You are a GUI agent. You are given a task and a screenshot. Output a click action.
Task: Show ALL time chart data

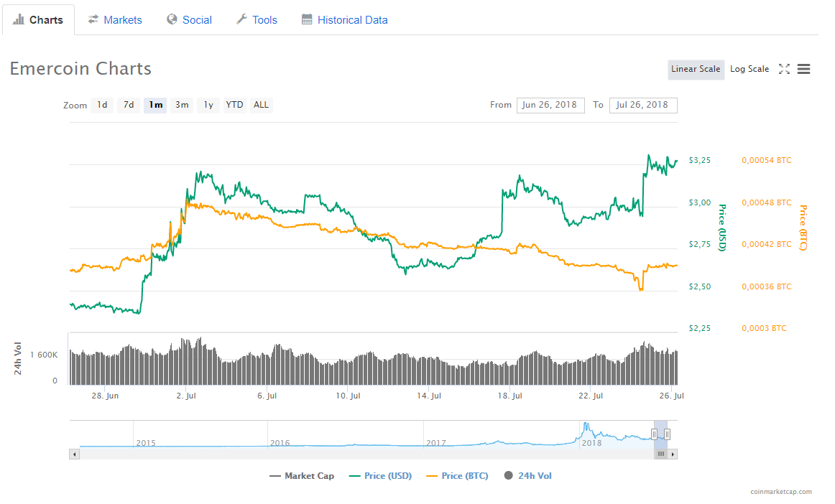pos(261,105)
